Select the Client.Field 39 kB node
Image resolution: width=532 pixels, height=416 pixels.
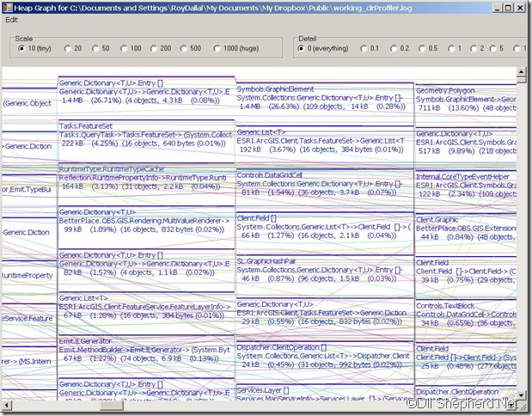466,278
